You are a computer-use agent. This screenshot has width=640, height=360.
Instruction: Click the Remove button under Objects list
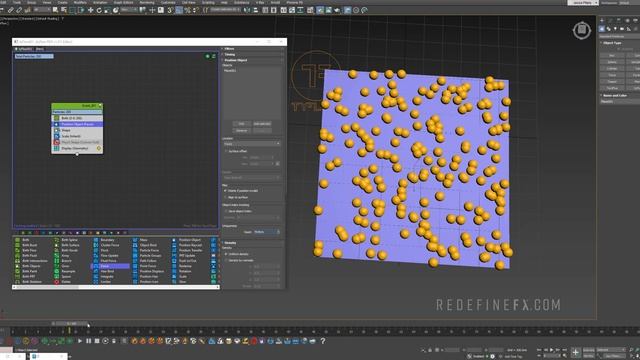point(242,131)
